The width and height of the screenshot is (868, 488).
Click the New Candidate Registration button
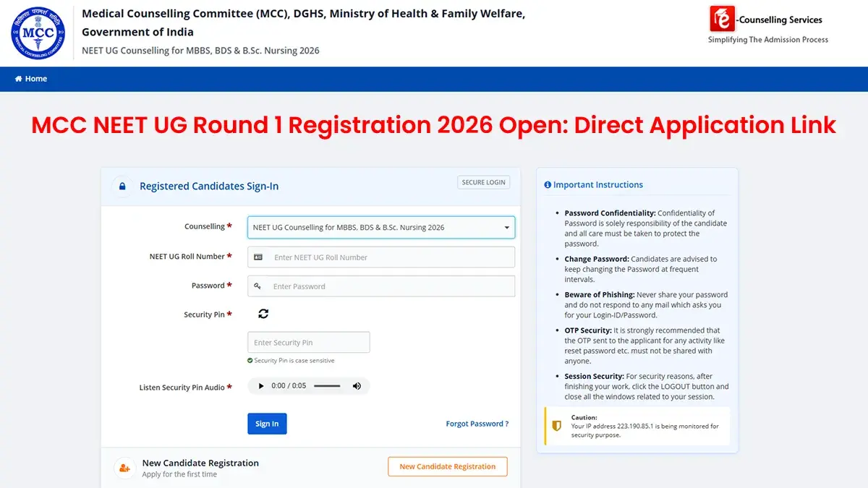[448, 466]
